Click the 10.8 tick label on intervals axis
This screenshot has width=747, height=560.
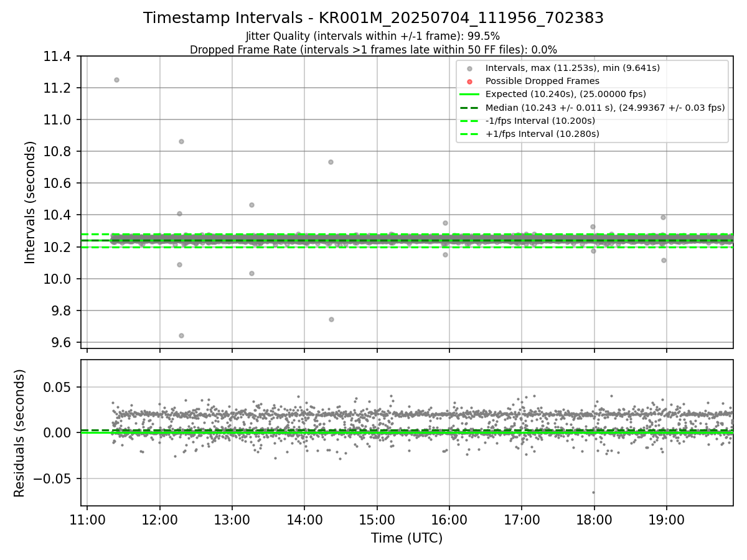[59, 151]
